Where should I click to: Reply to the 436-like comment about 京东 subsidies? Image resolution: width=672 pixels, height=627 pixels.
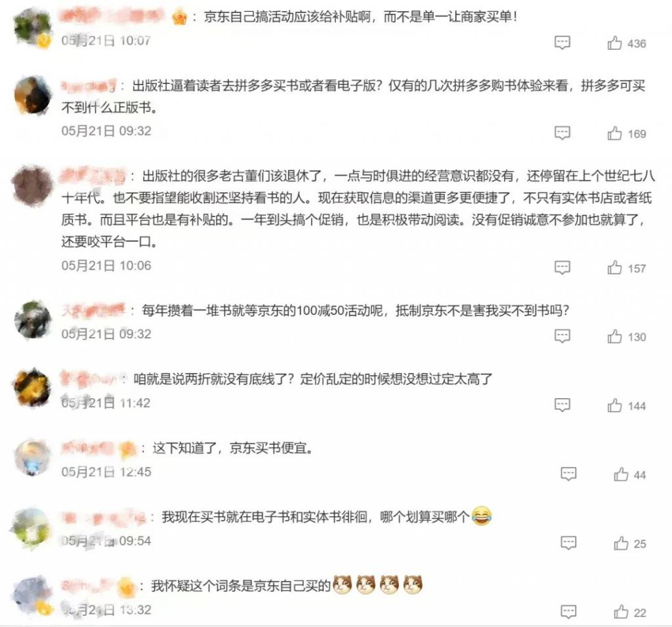[x=562, y=43]
